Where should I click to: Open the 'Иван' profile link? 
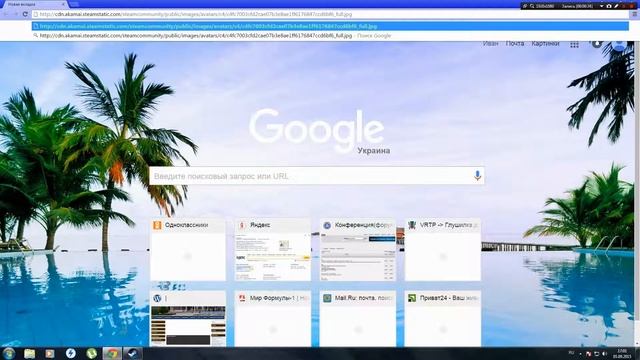pos(490,43)
